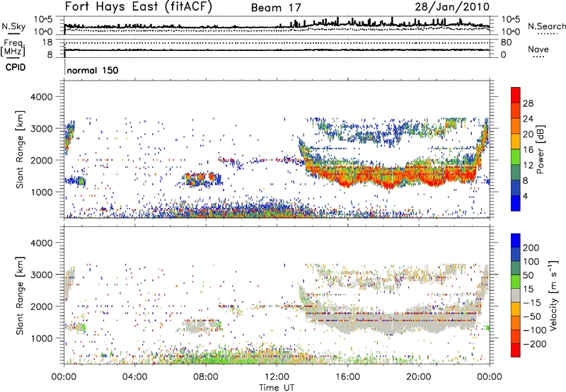Click the "08:00" time axis label

(x=206, y=377)
